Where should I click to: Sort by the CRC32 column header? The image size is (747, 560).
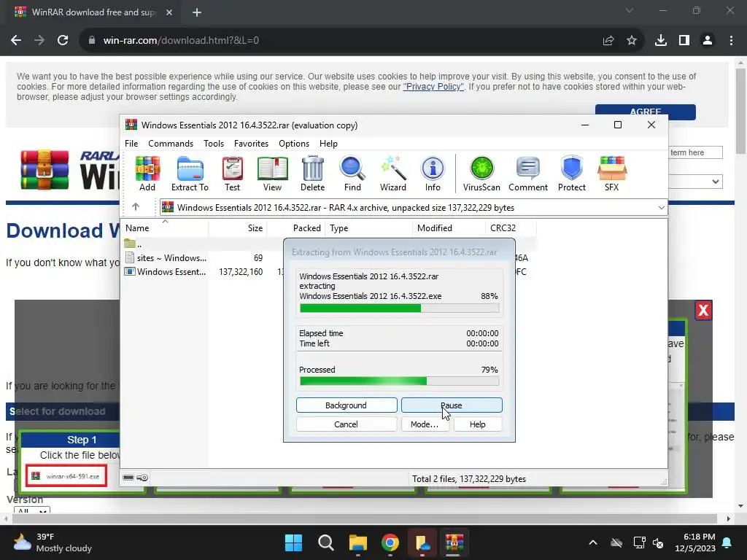pos(511,228)
